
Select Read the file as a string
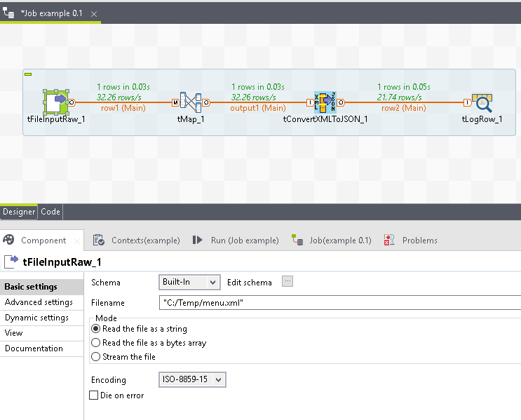96,329
